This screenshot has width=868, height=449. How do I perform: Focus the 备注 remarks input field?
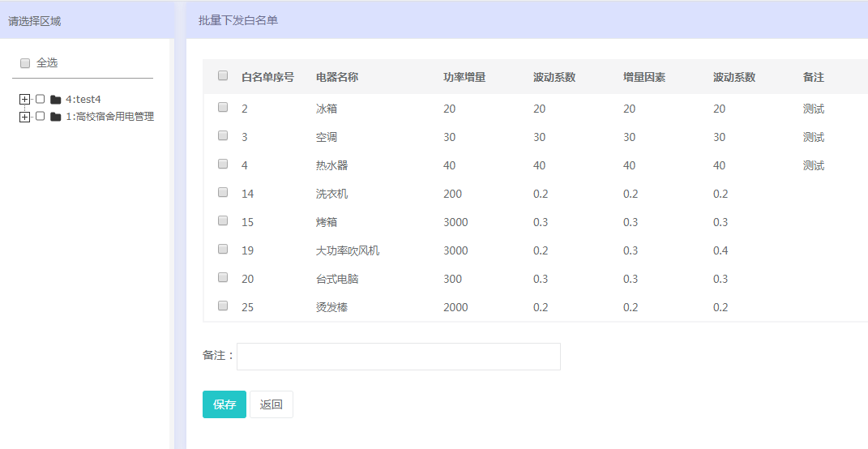398,357
